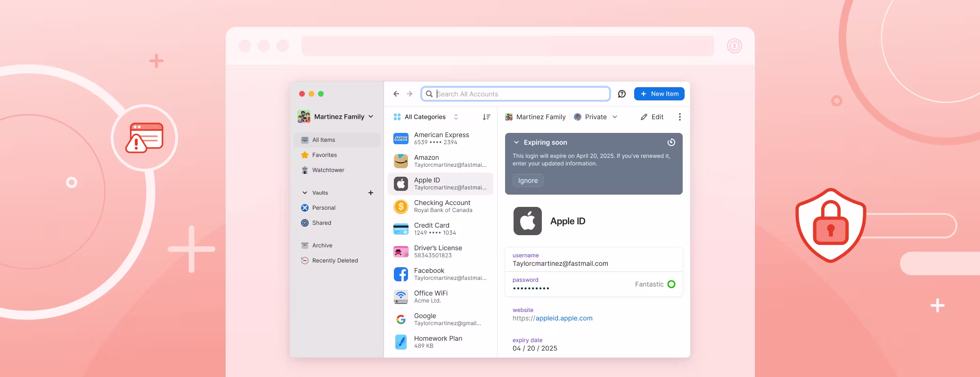Ignore the expiring soon warning
This screenshot has height=377, width=980.
click(x=528, y=180)
